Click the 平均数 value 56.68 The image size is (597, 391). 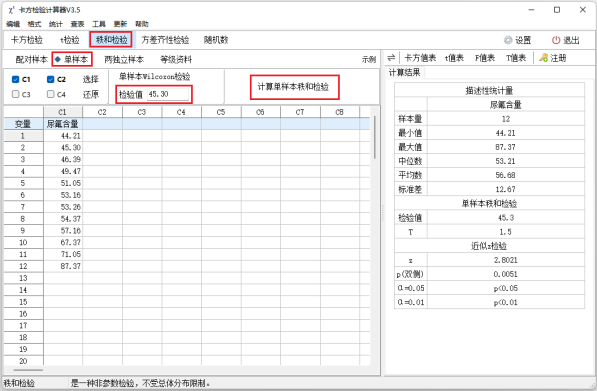click(506, 175)
